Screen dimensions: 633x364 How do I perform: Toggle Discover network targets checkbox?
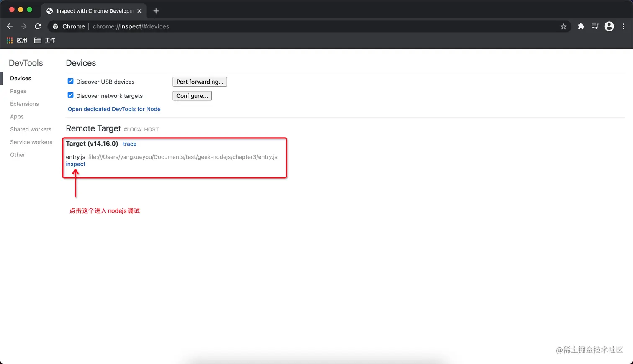click(71, 95)
